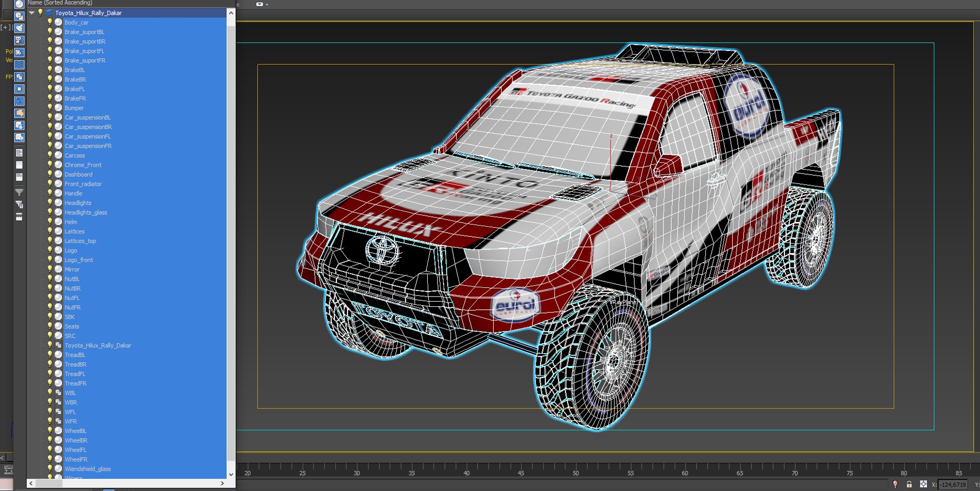Toggle visibility bulb of Carcass
Image resolution: width=980 pixels, height=491 pixels.
tap(50, 155)
